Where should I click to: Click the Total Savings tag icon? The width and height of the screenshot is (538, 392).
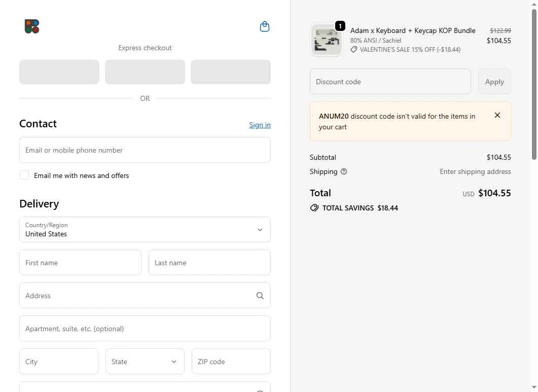tap(314, 208)
